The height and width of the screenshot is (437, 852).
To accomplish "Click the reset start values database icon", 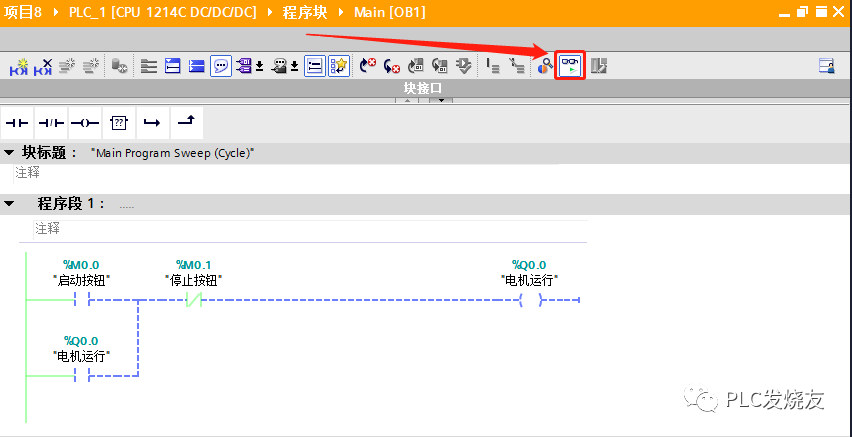I will point(119,66).
